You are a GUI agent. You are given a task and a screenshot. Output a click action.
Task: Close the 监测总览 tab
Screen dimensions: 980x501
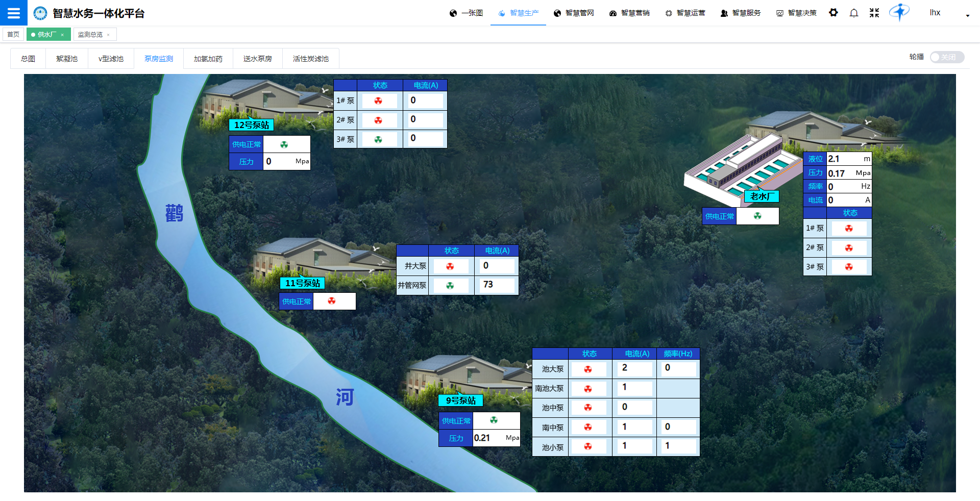coord(108,35)
